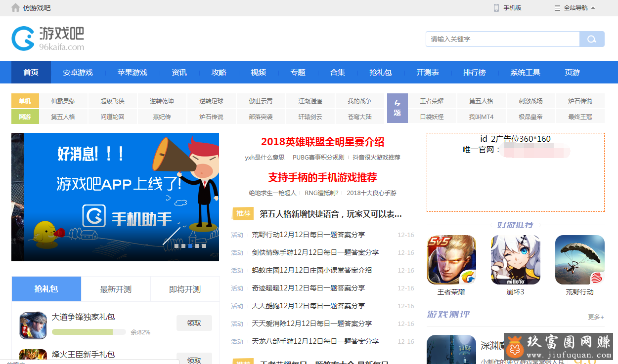
Task: Open the 专题 nav item
Action: [298, 72]
